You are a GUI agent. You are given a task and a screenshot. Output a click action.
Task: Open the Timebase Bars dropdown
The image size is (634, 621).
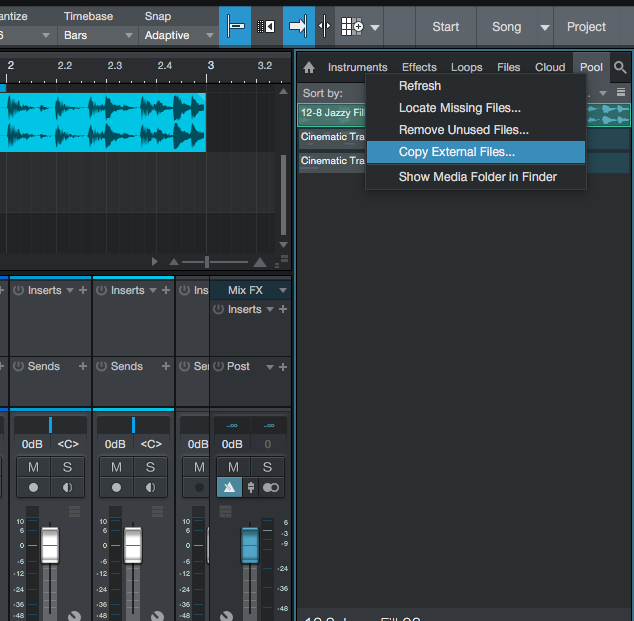point(97,35)
